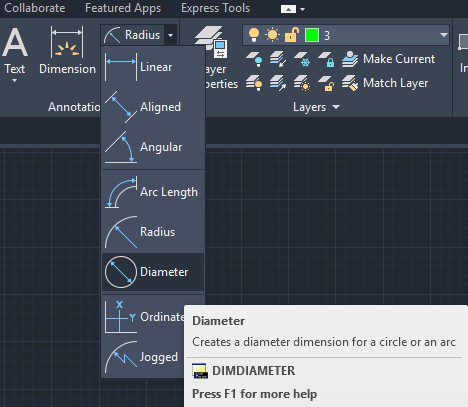Toggle freeze sun icon for layer 3
468x407 pixels.
point(272,35)
